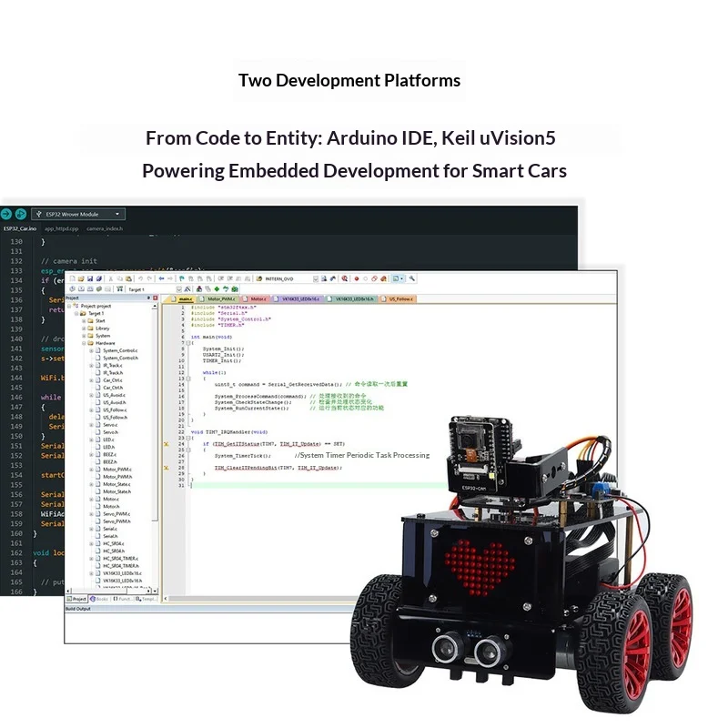Collapse Target 1 tree node
The image size is (728, 728).
pyautogui.click(x=76, y=313)
